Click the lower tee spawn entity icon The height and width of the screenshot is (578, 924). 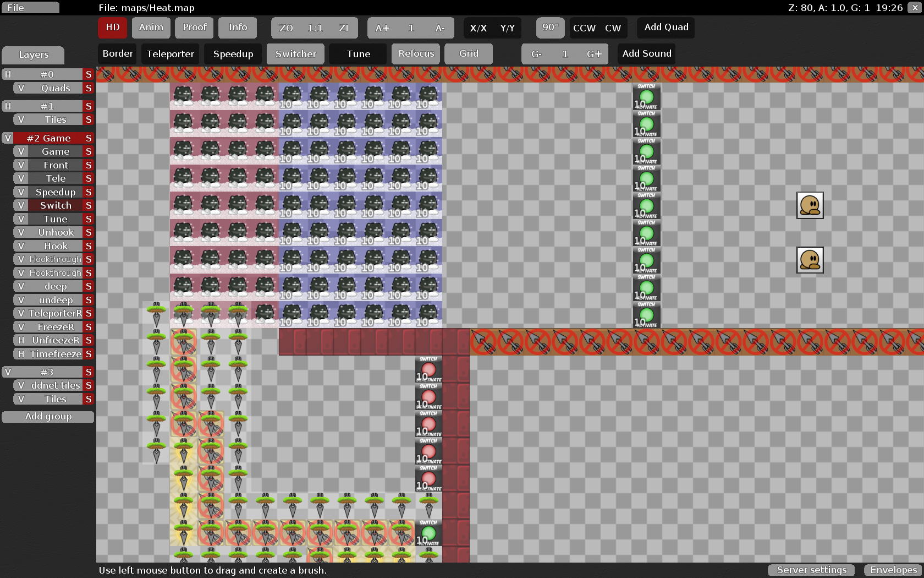coord(810,260)
